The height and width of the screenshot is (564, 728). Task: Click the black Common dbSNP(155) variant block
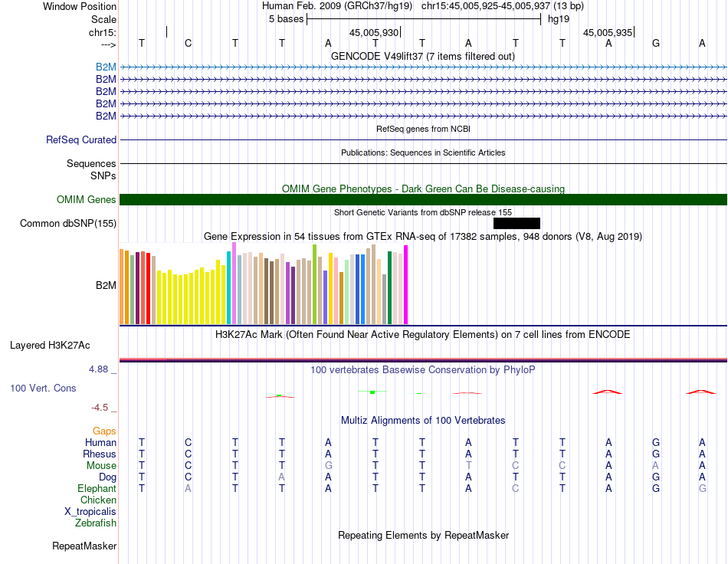(516, 223)
